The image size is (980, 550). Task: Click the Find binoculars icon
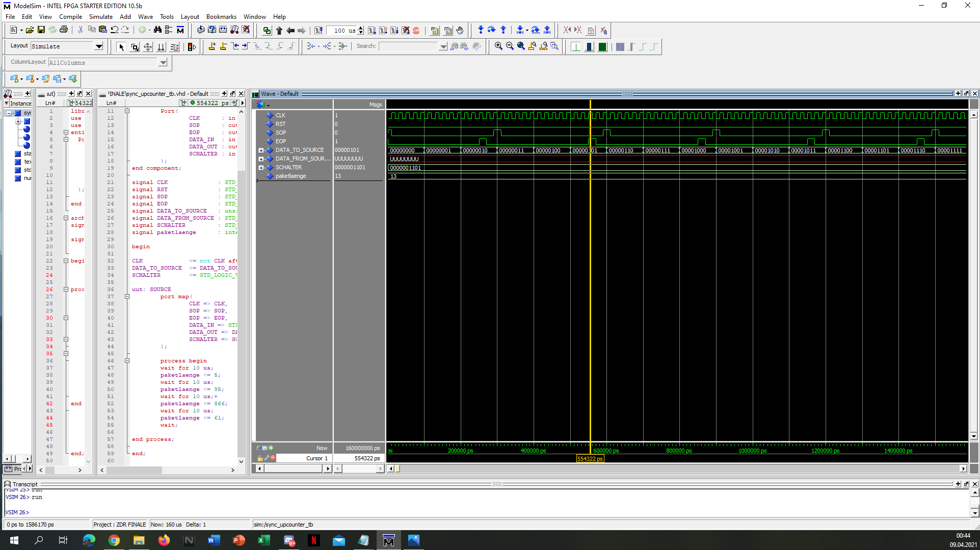pyautogui.click(x=157, y=30)
